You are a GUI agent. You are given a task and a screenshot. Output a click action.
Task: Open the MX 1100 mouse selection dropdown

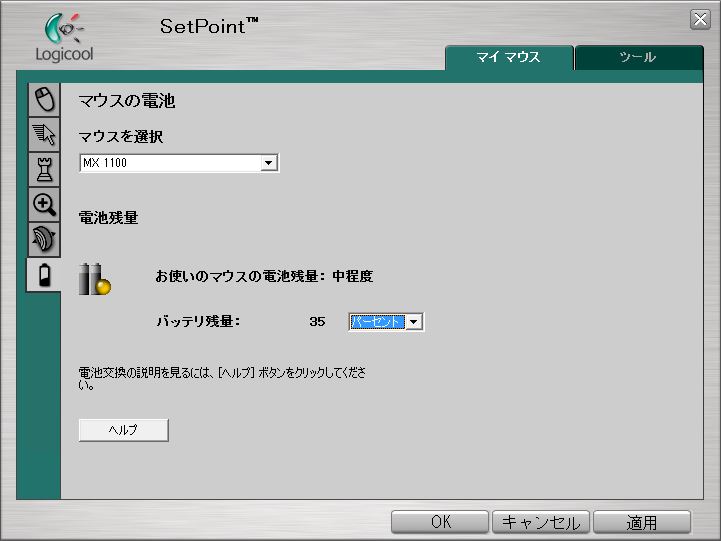pos(179,163)
